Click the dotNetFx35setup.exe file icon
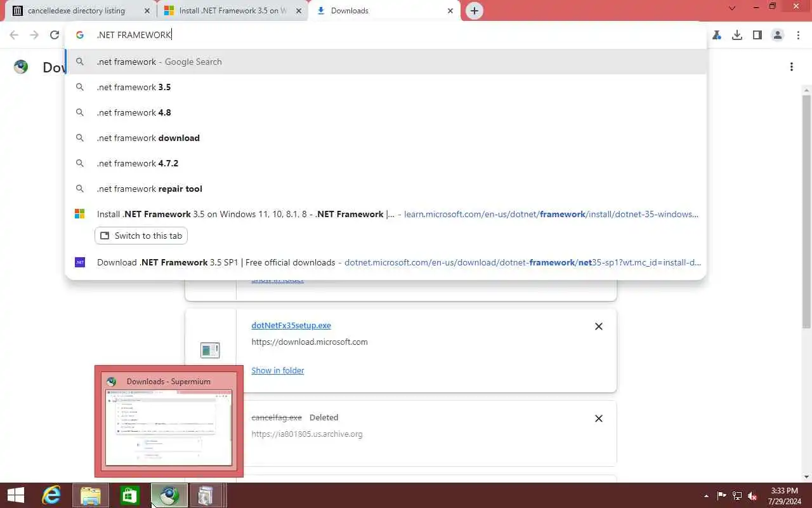812x508 pixels. point(210,350)
